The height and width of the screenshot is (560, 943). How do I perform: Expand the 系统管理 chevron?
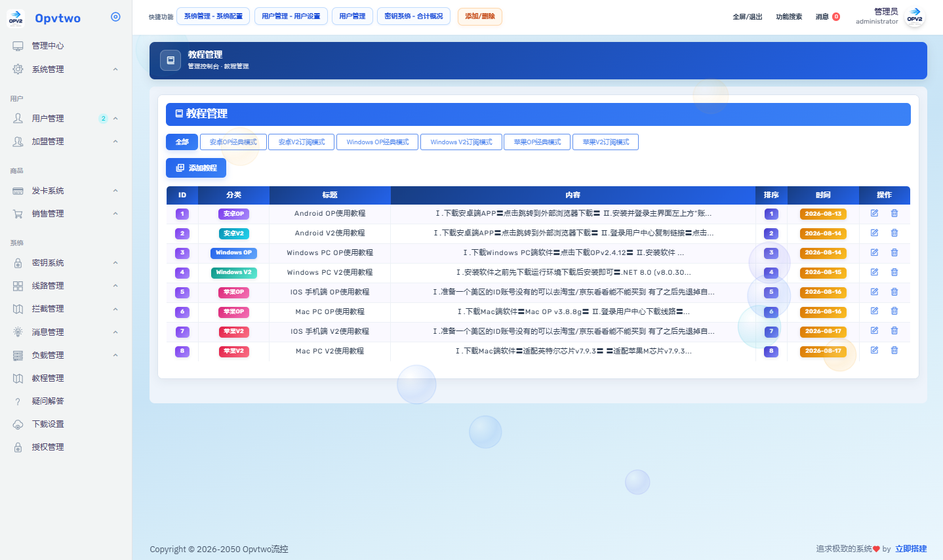115,70
